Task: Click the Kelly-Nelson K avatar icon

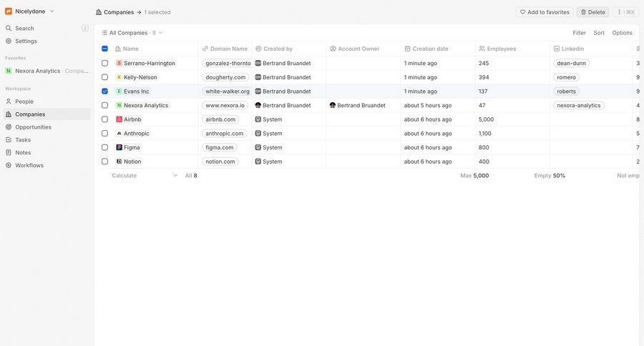Action: (x=119, y=77)
